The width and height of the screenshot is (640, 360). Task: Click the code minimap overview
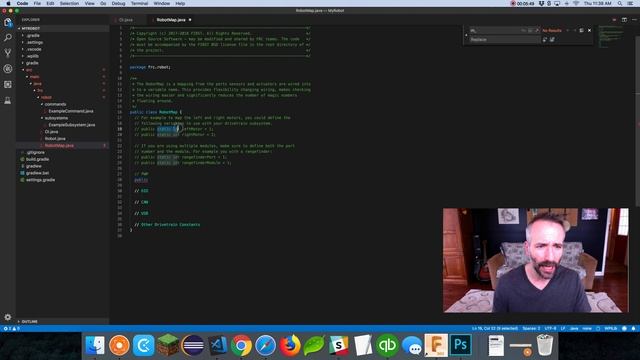coord(611,37)
